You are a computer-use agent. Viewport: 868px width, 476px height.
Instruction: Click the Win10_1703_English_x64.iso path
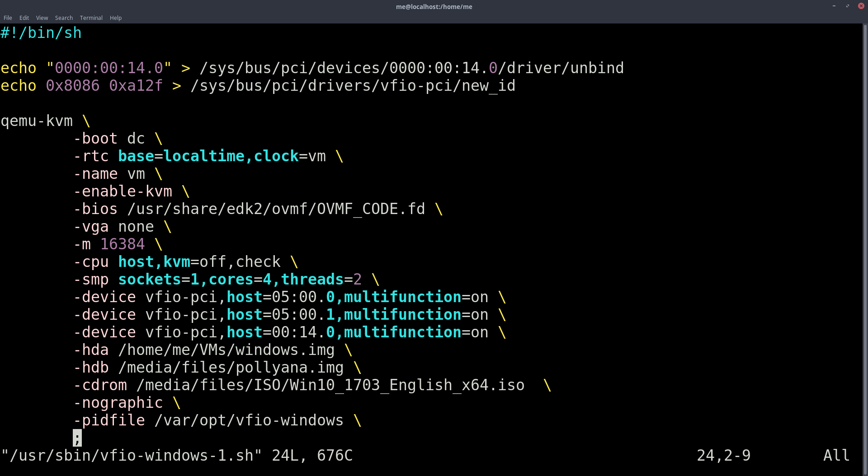[330, 385]
